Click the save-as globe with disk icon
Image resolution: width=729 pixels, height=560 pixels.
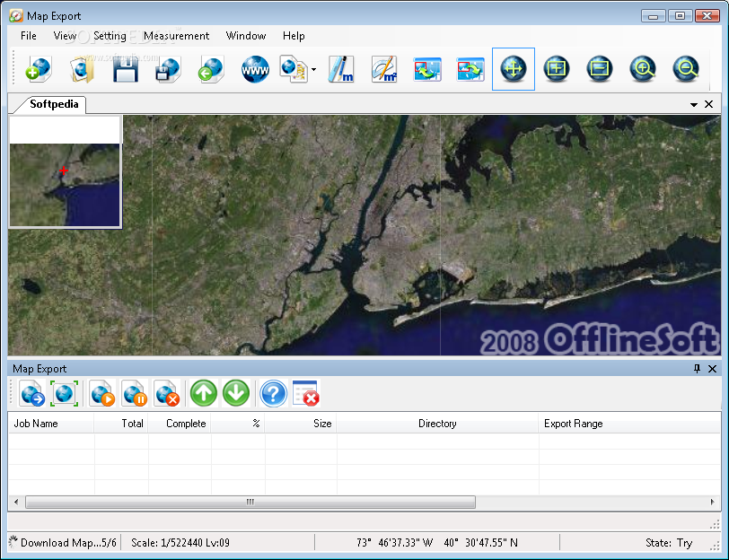(168, 69)
